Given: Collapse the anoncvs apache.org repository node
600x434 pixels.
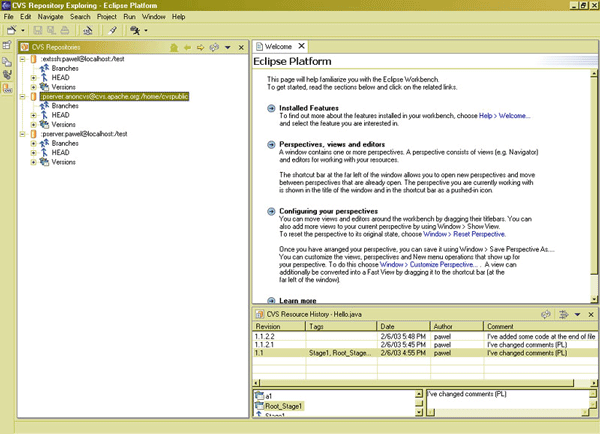Looking at the screenshot, I should (x=23, y=96).
